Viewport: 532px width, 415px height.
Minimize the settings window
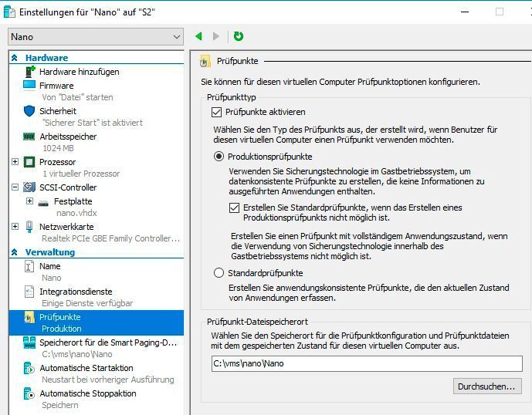pyautogui.click(x=465, y=12)
